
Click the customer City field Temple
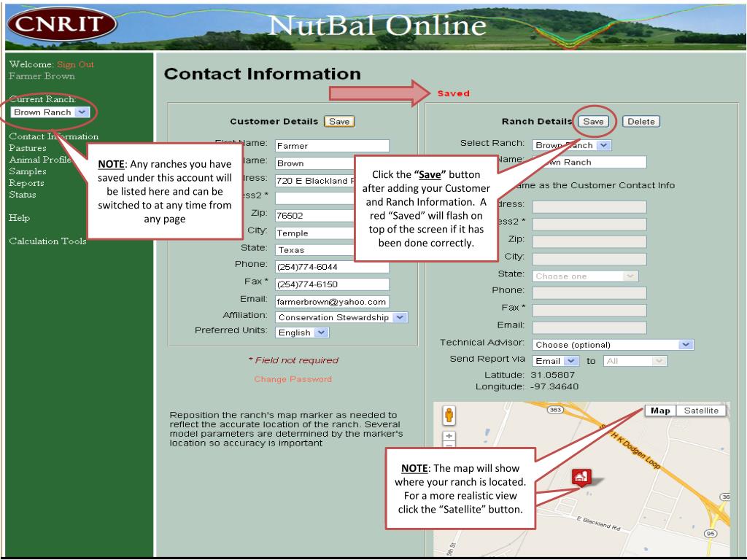click(314, 233)
